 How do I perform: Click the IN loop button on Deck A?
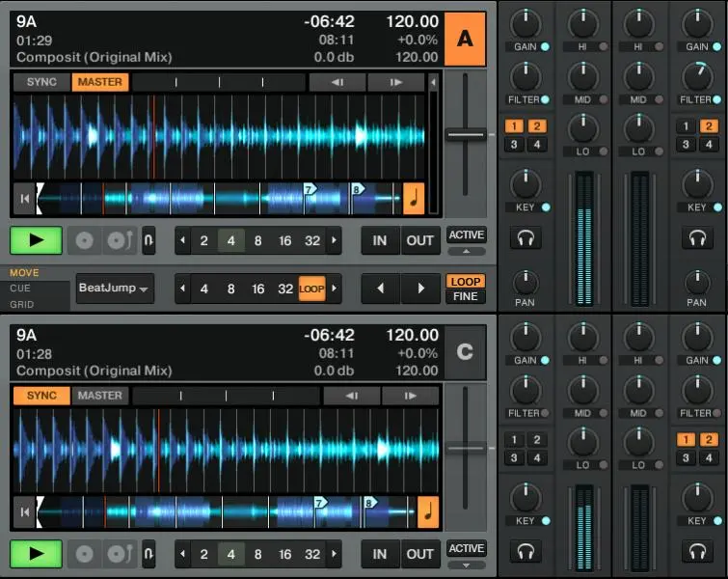[x=380, y=240]
